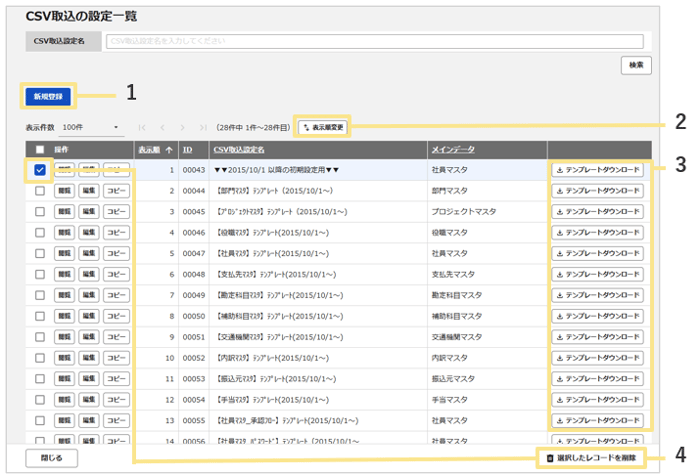Viewport: 700px width, 476px height.
Task: Check the checkbox for ID 00050 row
Action: (x=40, y=316)
